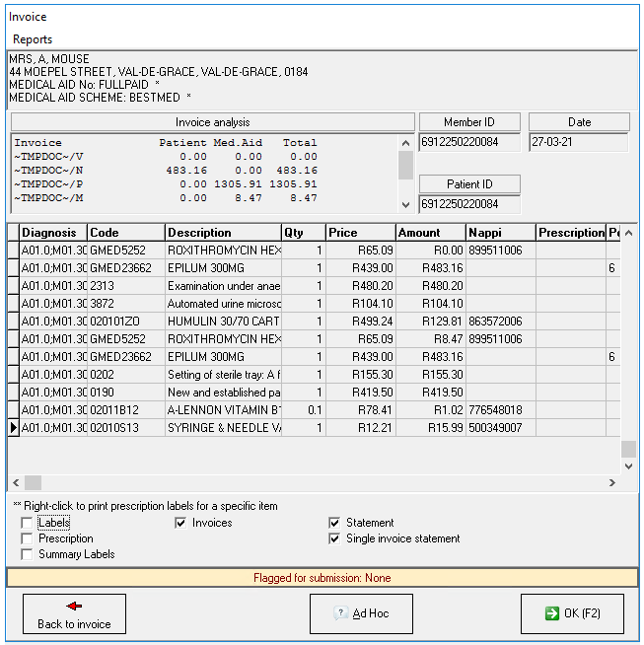Open the Reports menu
Viewport: 644px width, 645px height.
pyautogui.click(x=33, y=39)
